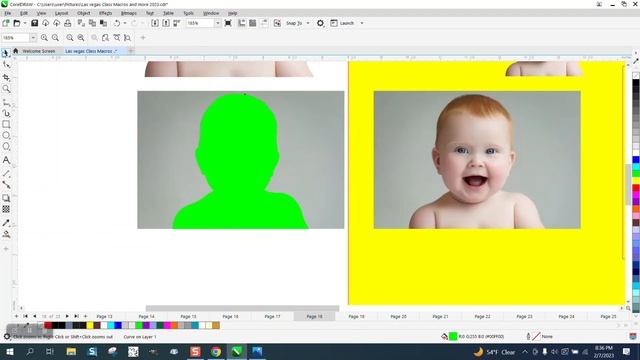
Task: Select the Interactive Fill tool
Action: (x=6, y=234)
